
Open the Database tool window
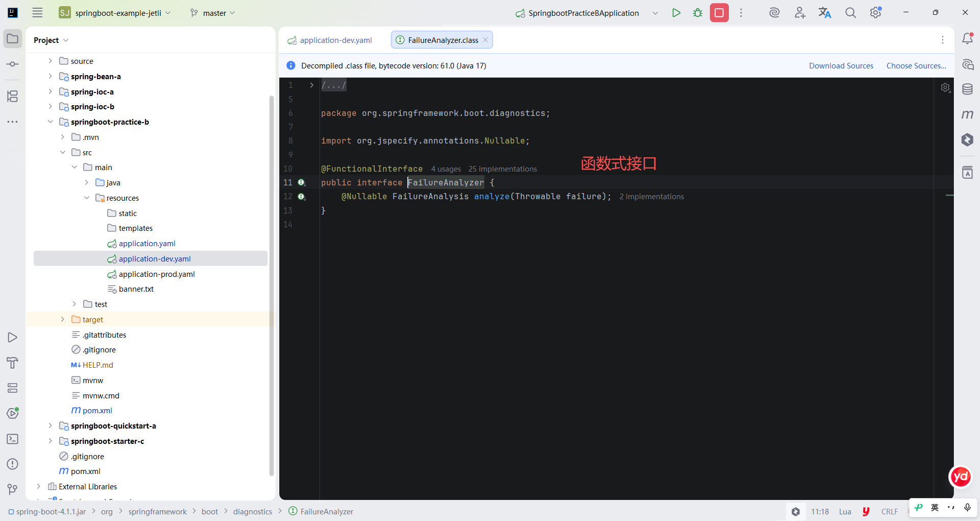click(x=967, y=89)
